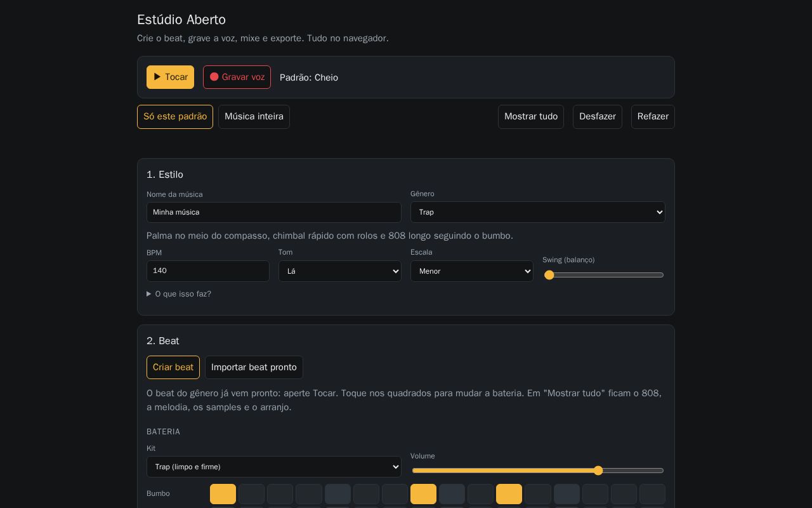Undo last change with Desfazer

(x=598, y=117)
